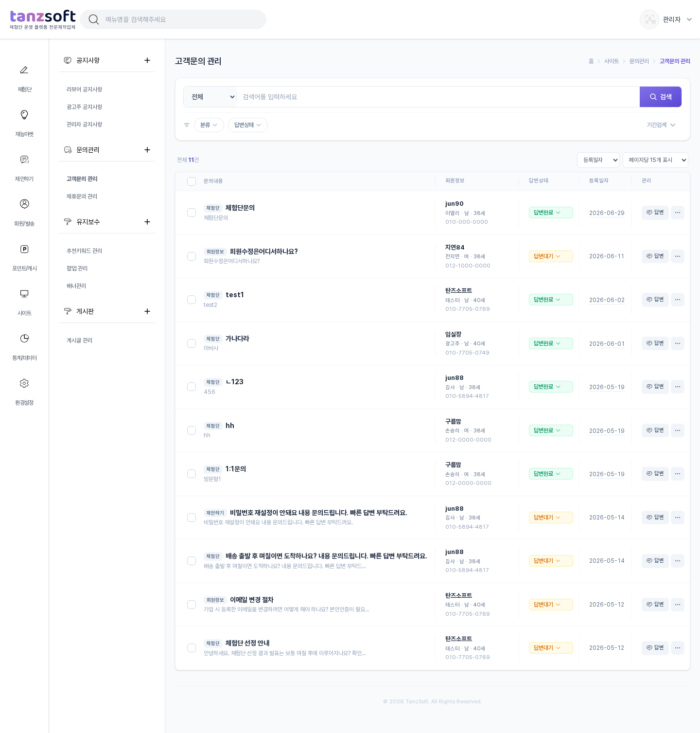The height and width of the screenshot is (733, 700).
Task: Open the 체험단 pencil icon in sidebar
Action: [x=24, y=70]
